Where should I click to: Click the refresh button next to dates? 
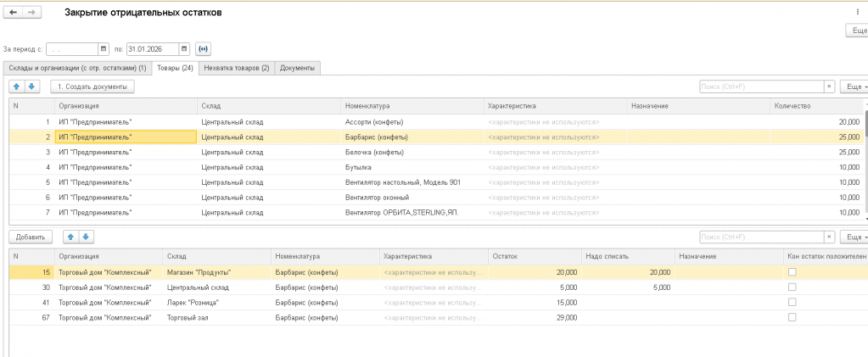(x=203, y=48)
